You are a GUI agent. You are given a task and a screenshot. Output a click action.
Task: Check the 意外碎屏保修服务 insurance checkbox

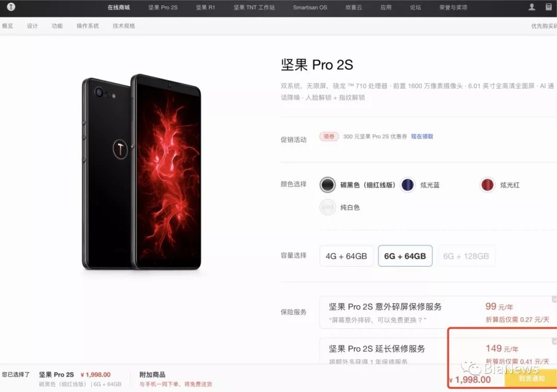(554, 300)
